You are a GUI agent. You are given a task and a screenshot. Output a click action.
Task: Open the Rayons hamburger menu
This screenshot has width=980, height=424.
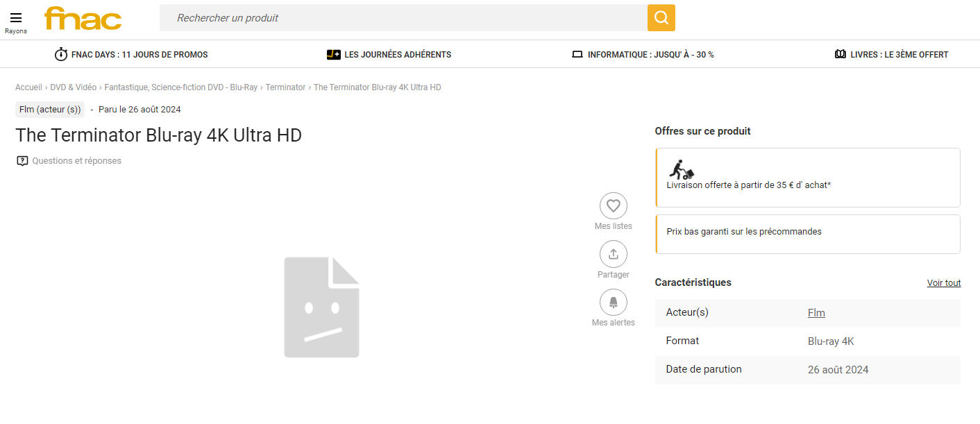(16, 22)
